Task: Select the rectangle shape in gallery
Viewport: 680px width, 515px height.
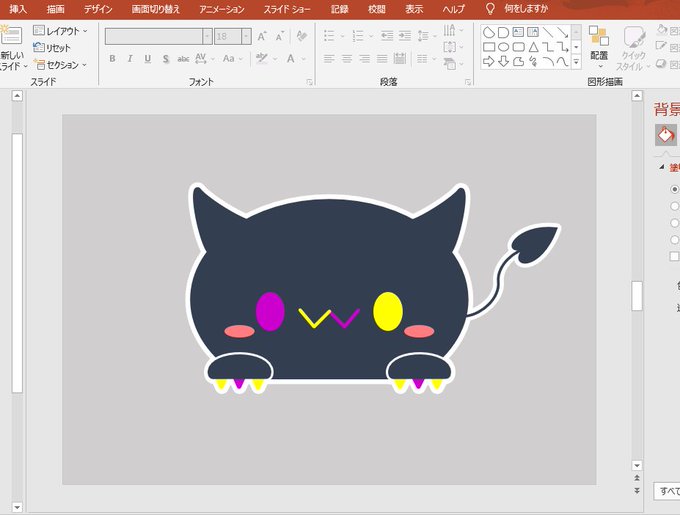Action: point(489,47)
